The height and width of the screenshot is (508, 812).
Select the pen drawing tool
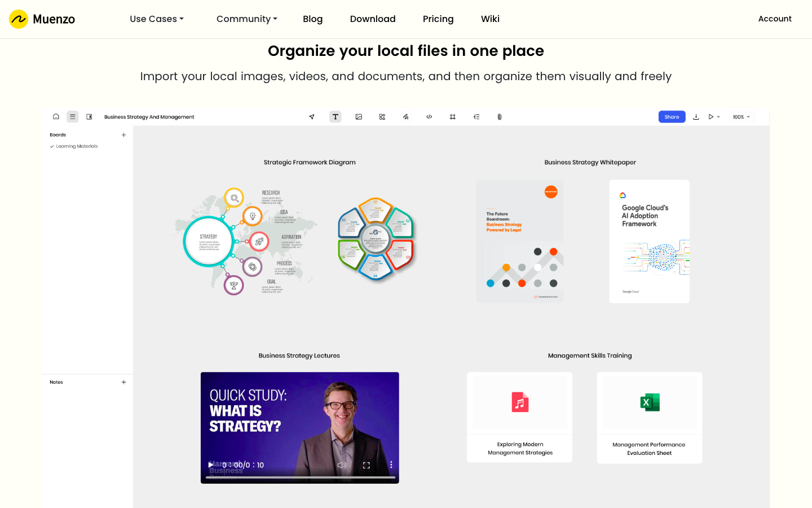(x=405, y=117)
